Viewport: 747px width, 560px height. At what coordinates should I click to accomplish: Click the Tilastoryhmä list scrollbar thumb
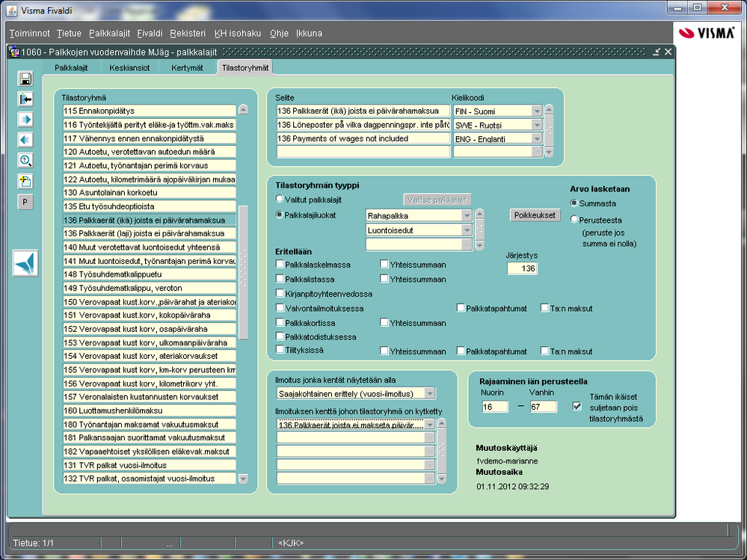click(244, 271)
